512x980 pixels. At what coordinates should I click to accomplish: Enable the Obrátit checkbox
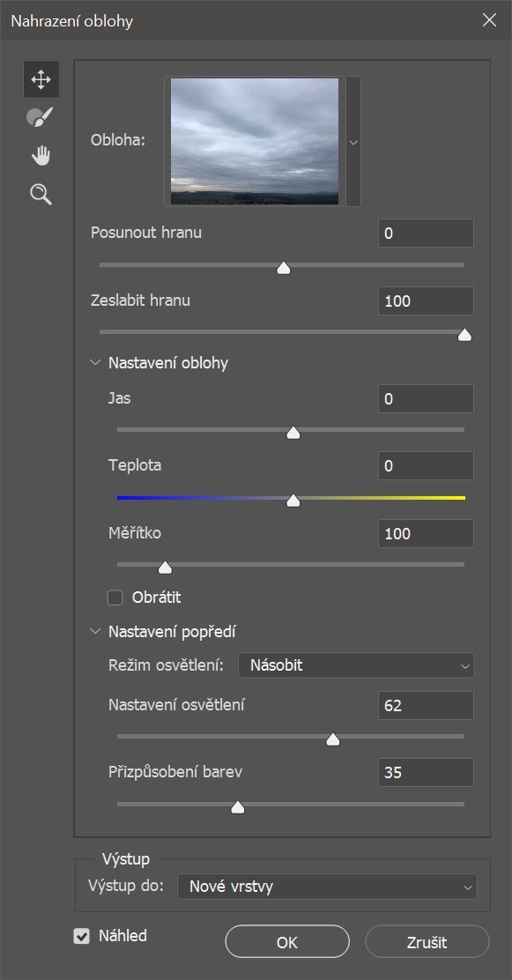pos(115,598)
